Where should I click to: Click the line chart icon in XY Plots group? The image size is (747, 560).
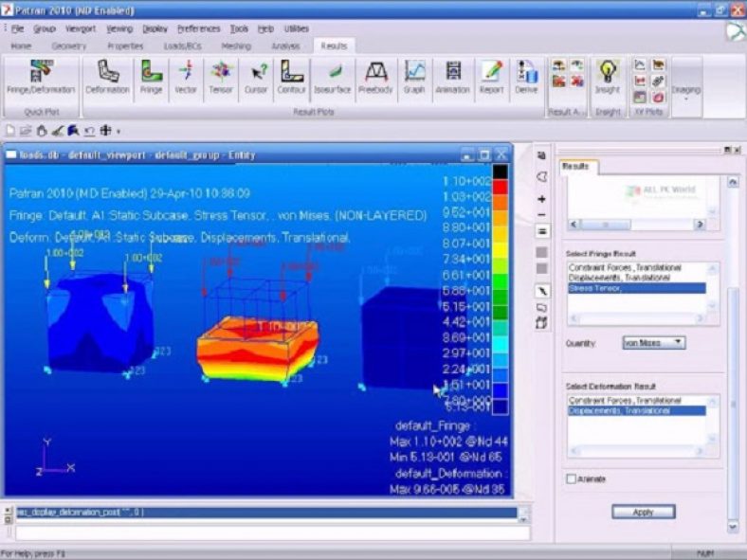point(640,64)
